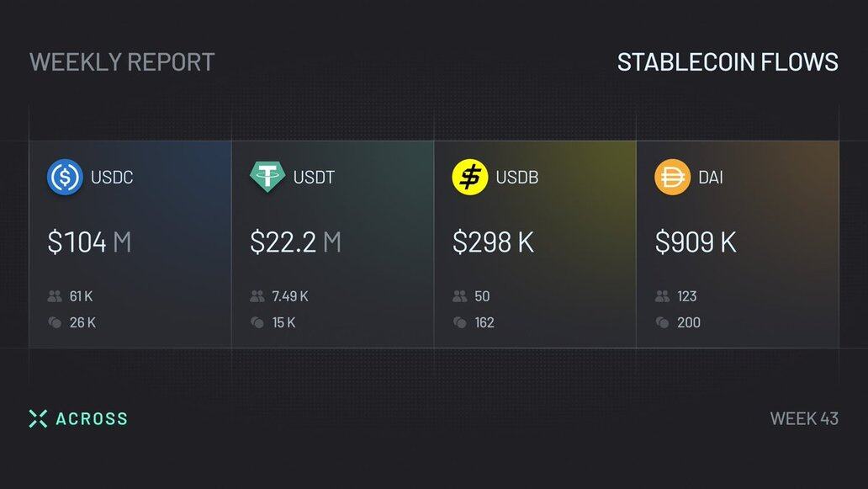Select the Weekly Report heading

[x=122, y=61]
